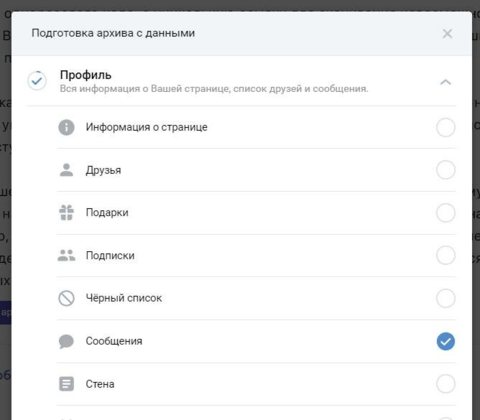
Task: Click the blocked-circle icon beside Чёрный список
Action: (66, 298)
